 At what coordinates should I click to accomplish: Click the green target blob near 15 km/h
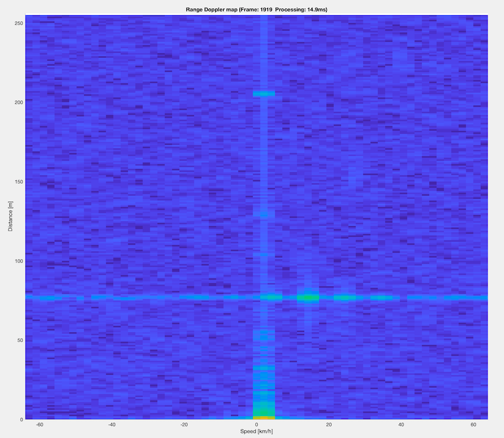point(308,297)
